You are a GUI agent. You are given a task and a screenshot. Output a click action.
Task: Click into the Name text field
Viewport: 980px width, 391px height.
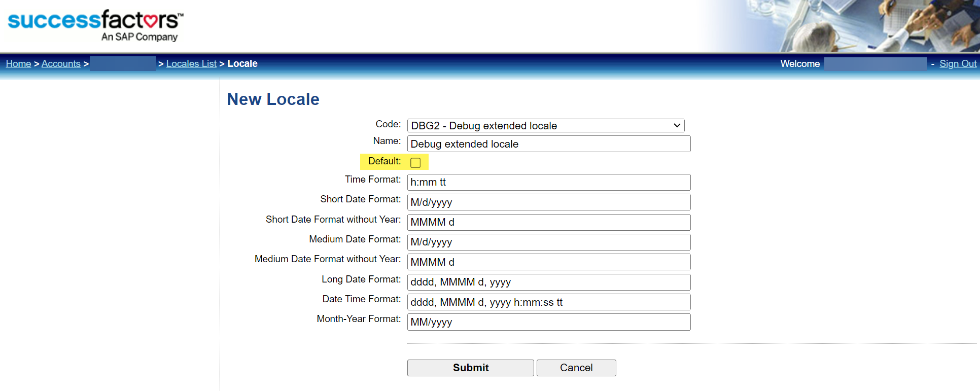[549, 144]
